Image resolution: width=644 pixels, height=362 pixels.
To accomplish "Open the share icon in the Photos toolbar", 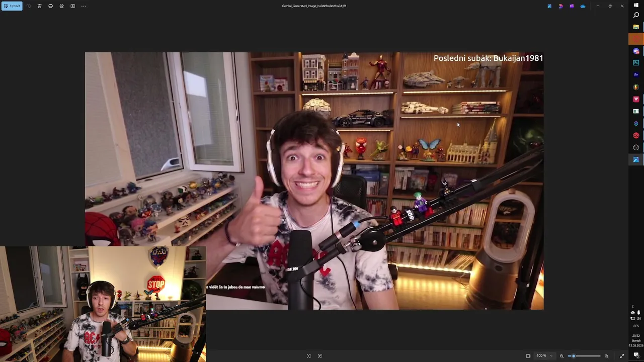I will coord(61,6).
